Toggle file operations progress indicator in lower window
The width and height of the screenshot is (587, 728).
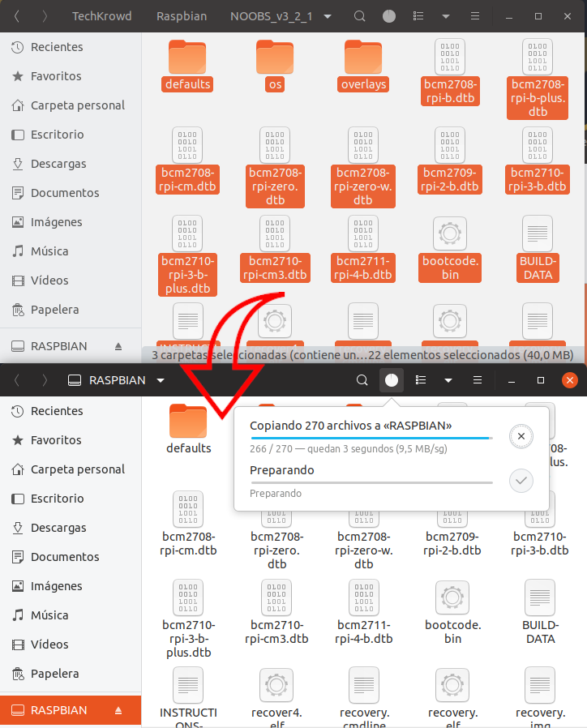392,380
